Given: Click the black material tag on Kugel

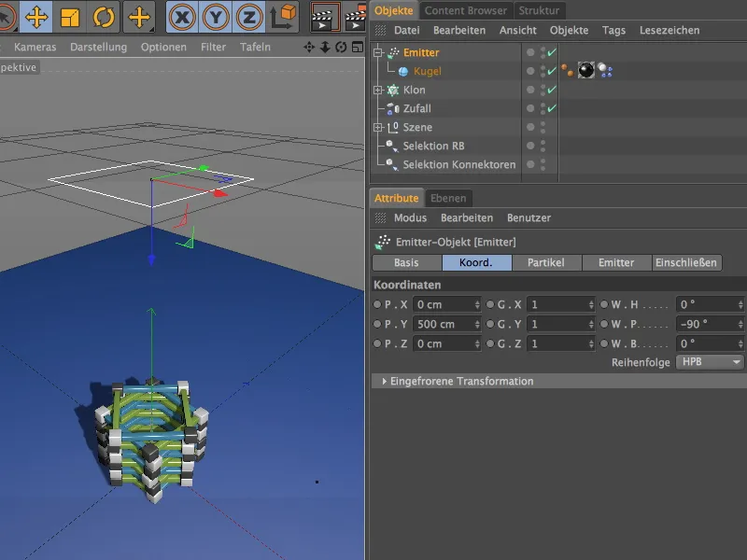Looking at the screenshot, I should click(x=586, y=71).
